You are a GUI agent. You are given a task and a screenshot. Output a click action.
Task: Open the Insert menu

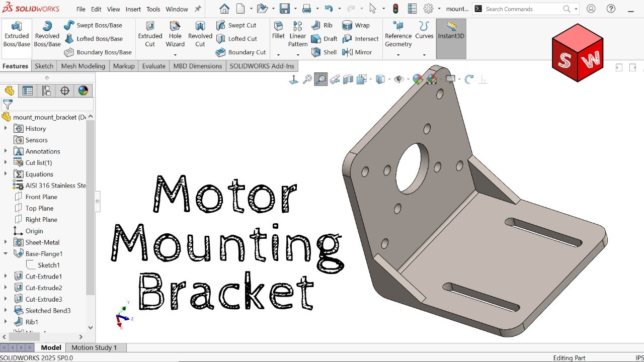[x=133, y=9]
